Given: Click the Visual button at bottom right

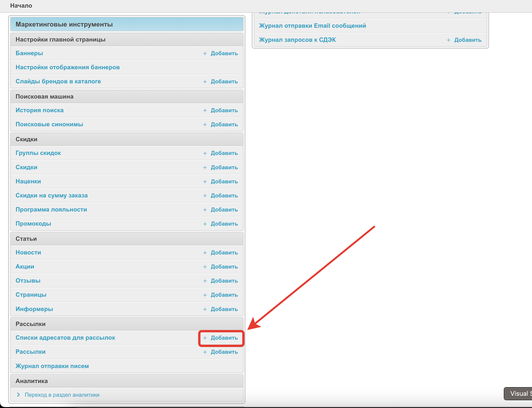Looking at the screenshot, I should pyautogui.click(x=519, y=394).
